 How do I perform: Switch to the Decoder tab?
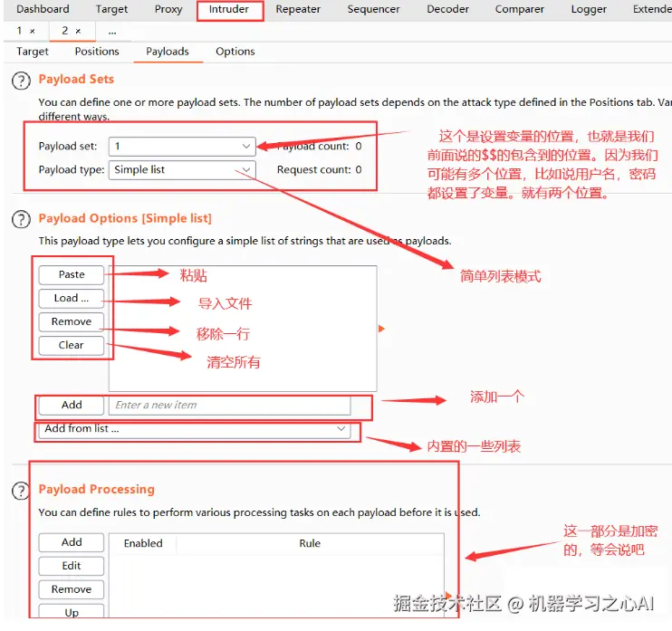[x=448, y=9]
